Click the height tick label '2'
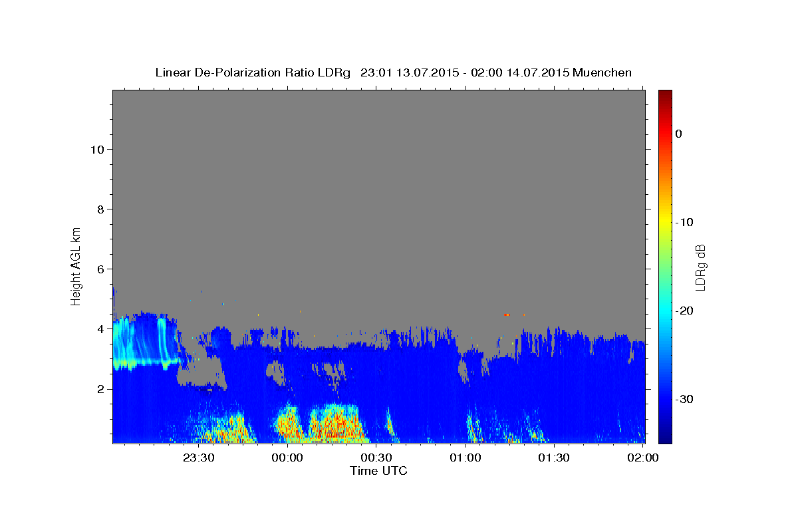The width and height of the screenshot is (798, 532). pyautogui.click(x=100, y=388)
